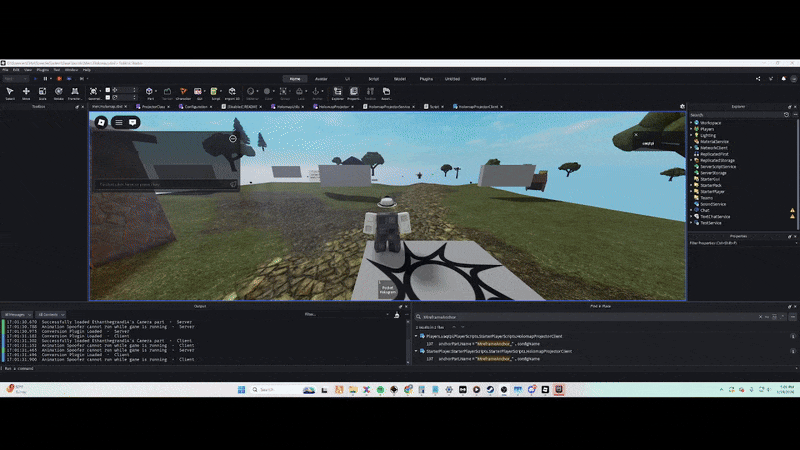Expand the Workspace node in Explorer
The width and height of the screenshot is (800, 450).
(x=691, y=123)
